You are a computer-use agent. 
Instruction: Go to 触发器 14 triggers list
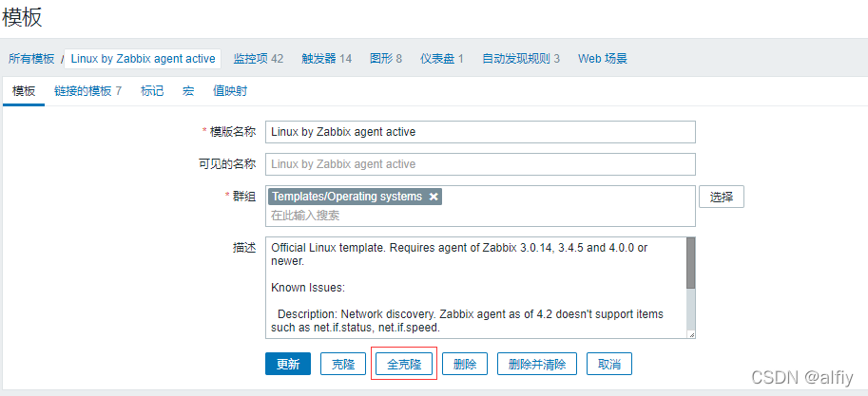[327, 59]
